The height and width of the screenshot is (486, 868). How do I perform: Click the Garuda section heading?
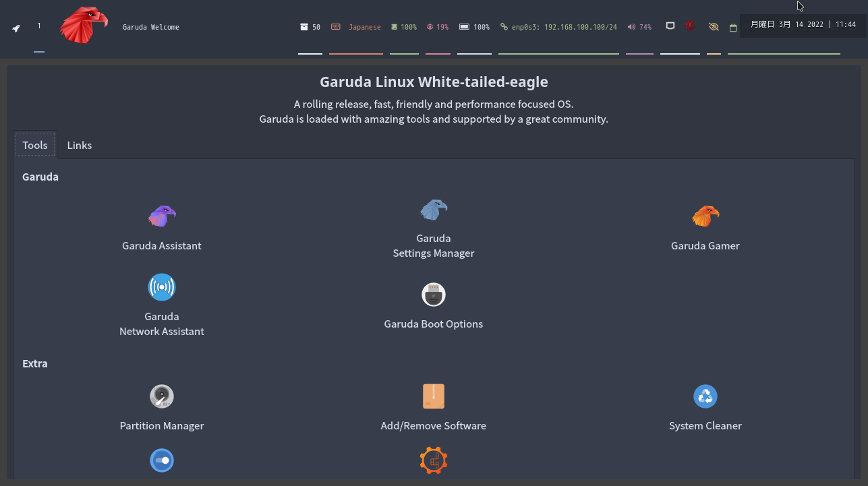point(40,177)
